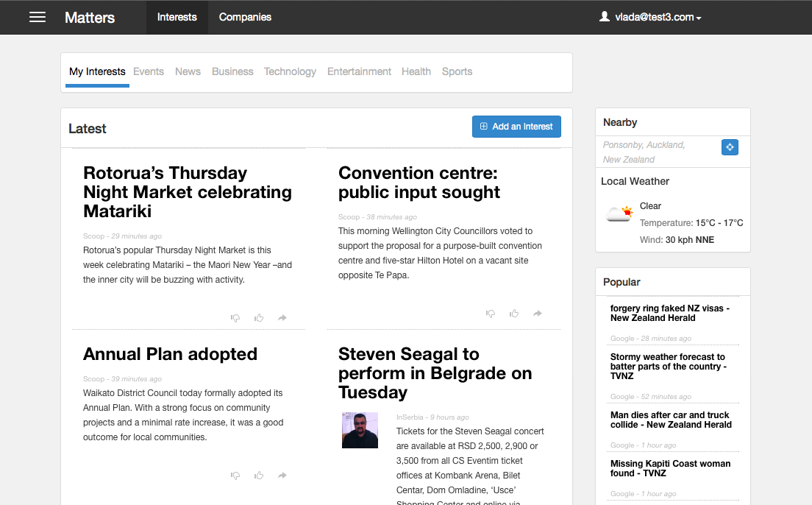The image size is (812, 505).
Task: Thumbs down the Rotorua Thursday Night Market article
Action: click(x=235, y=318)
